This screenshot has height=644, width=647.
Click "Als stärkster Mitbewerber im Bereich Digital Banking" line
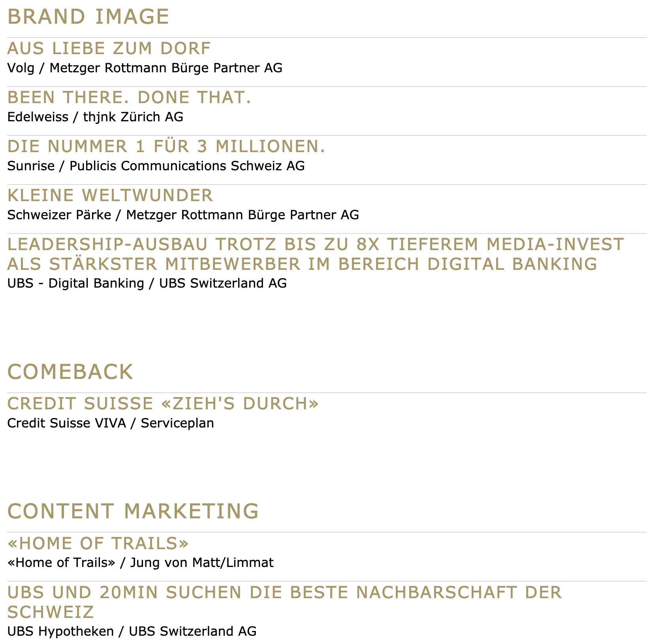point(302,264)
